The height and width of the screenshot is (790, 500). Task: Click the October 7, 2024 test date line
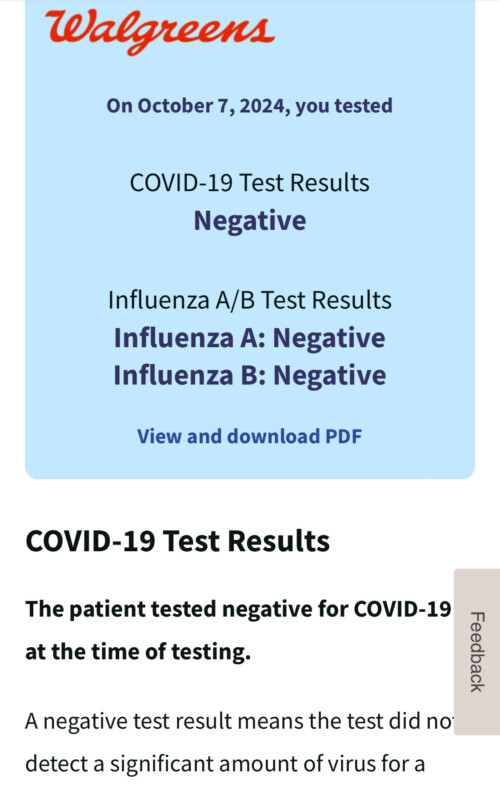click(x=249, y=106)
